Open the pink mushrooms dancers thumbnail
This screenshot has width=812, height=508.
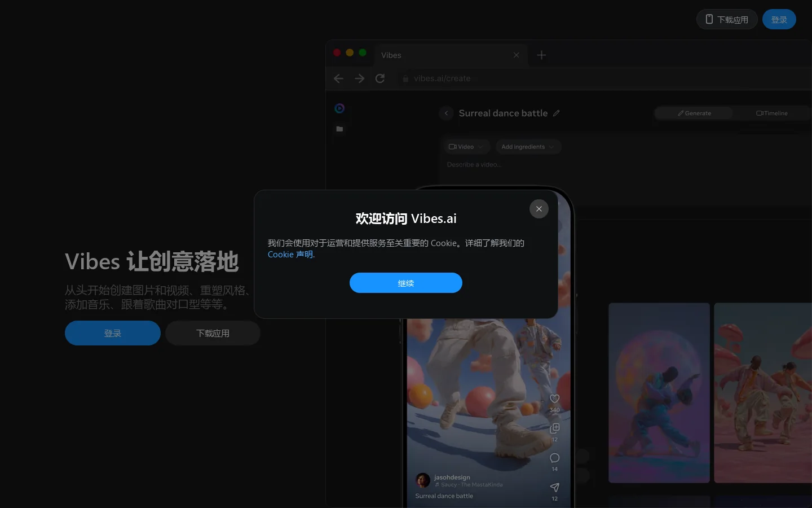pyautogui.click(x=763, y=393)
